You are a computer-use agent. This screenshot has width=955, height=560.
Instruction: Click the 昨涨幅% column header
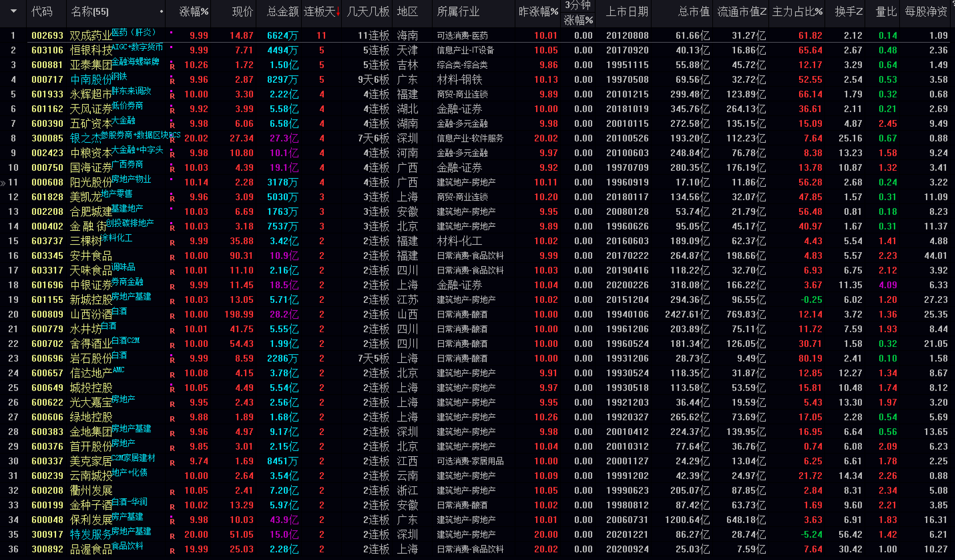[538, 12]
